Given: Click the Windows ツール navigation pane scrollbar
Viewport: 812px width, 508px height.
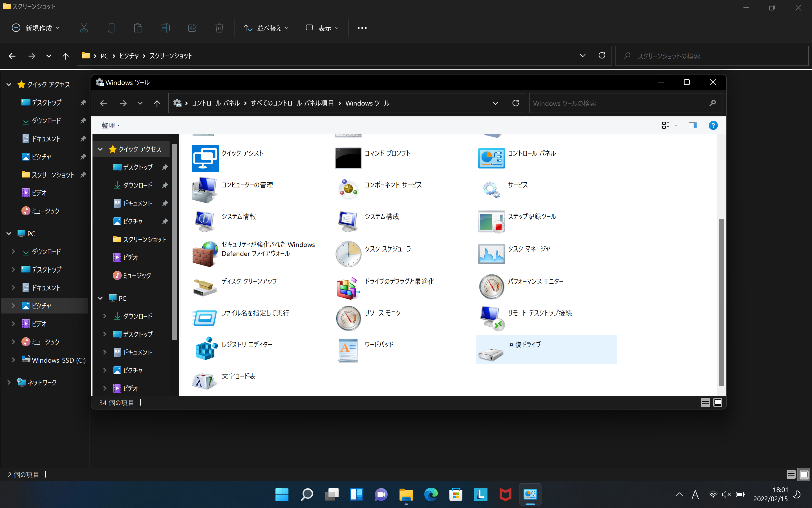Looking at the screenshot, I should point(175,242).
